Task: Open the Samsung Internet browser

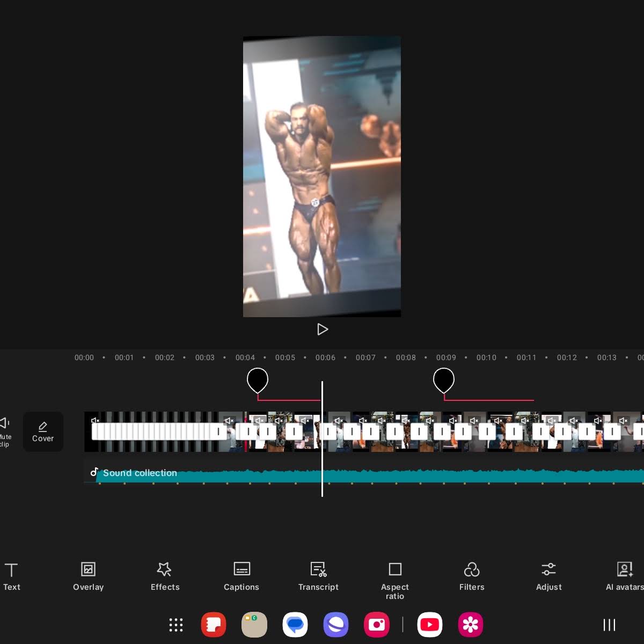Action: click(x=336, y=625)
